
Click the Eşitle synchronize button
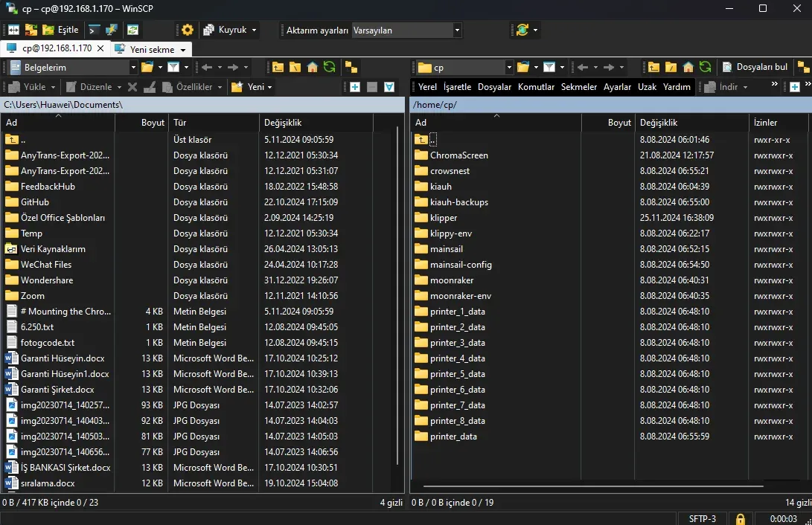click(x=61, y=30)
